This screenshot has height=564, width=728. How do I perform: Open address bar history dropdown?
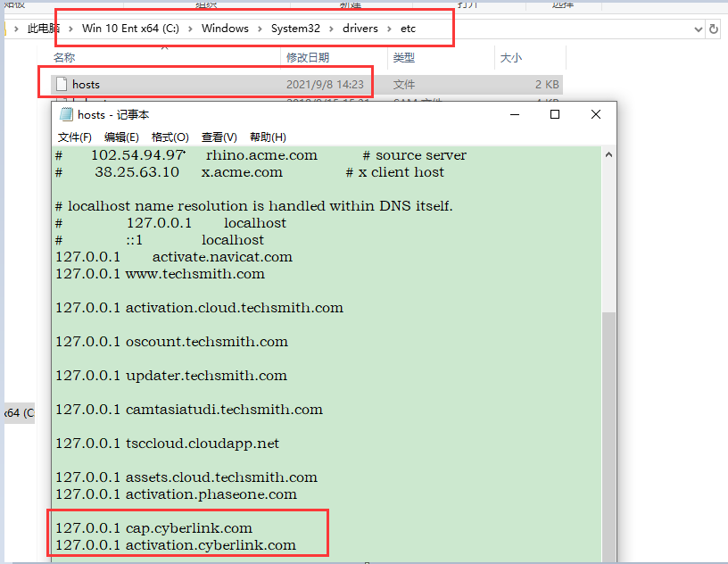698,29
